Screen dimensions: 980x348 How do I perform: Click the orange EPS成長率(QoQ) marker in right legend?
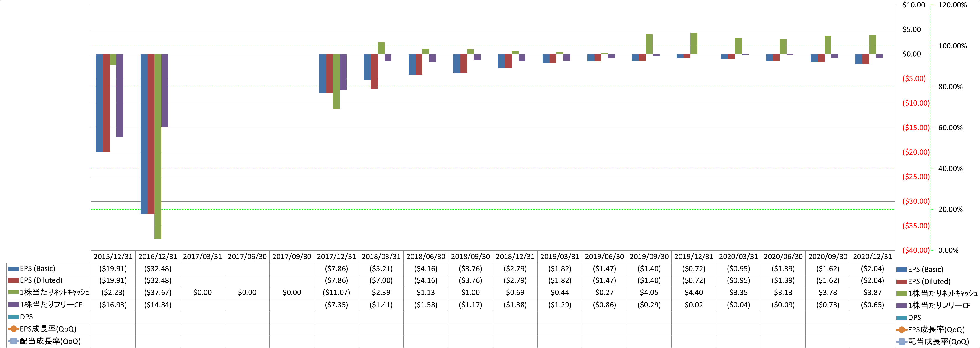[x=902, y=330]
